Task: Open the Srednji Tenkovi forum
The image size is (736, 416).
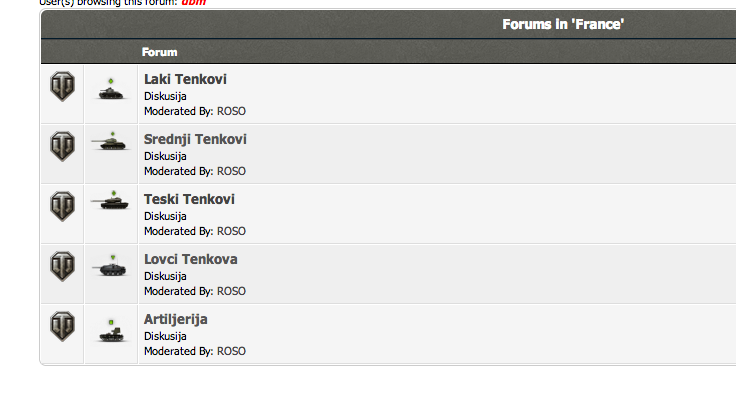Action: pos(195,139)
